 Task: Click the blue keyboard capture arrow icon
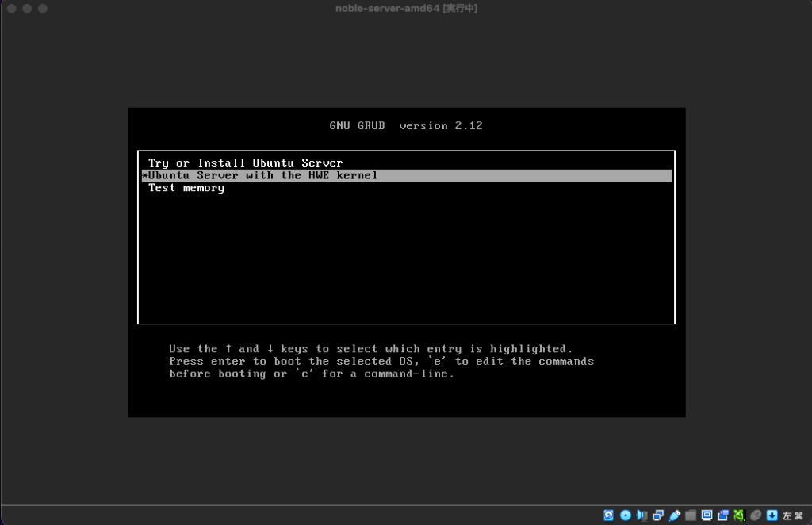click(x=772, y=515)
